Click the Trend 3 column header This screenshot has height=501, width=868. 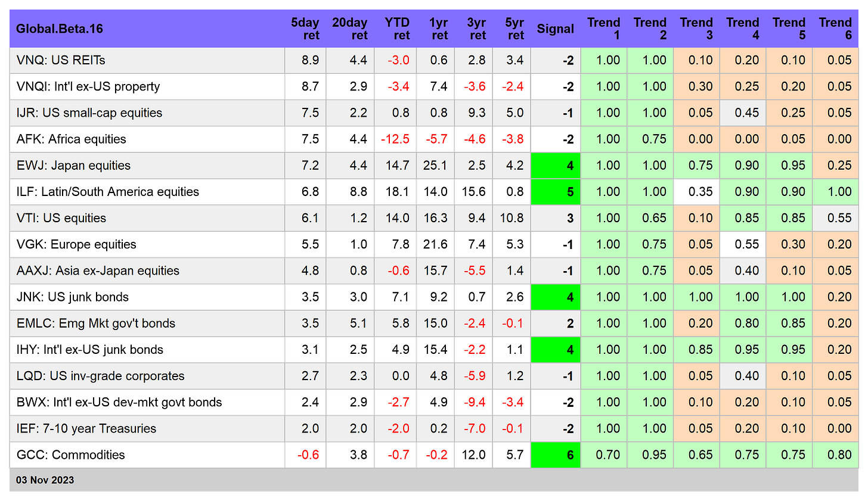pyautogui.click(x=696, y=29)
